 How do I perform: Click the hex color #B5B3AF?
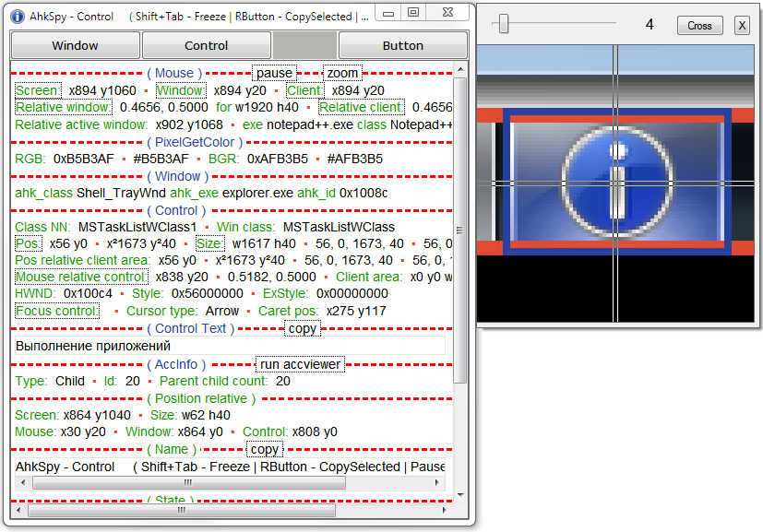pyautogui.click(x=161, y=159)
